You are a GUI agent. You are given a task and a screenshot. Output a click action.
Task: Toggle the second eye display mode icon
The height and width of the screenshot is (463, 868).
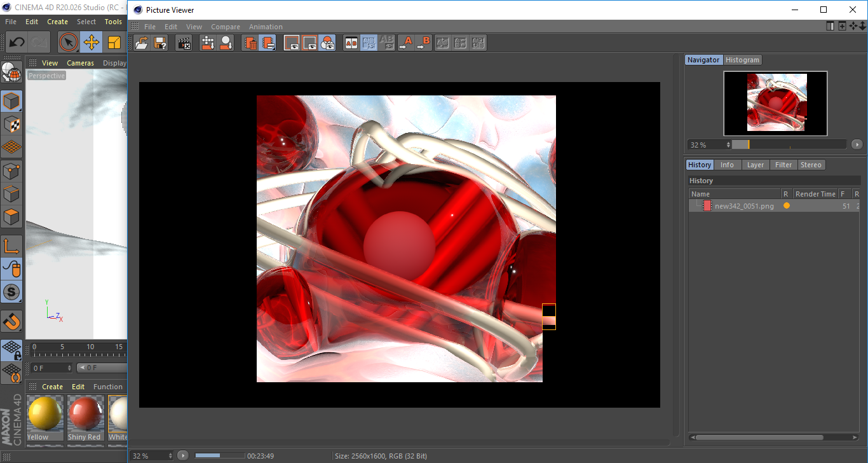[309, 43]
